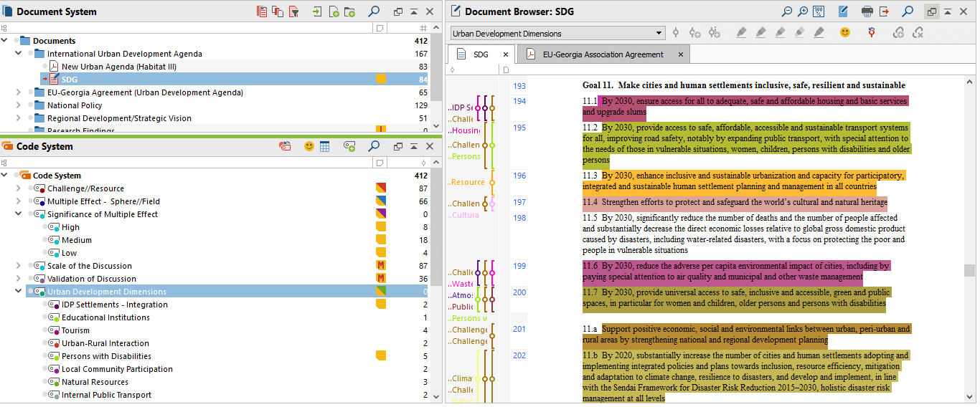Viewport: 980px width, 407px height.
Task: Open the code matrix table icon
Action: [324, 146]
